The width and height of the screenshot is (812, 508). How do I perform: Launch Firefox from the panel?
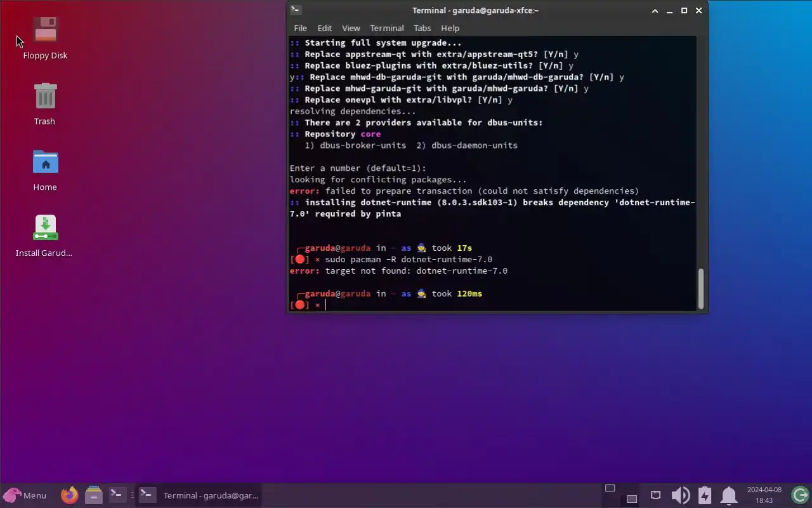(x=70, y=495)
